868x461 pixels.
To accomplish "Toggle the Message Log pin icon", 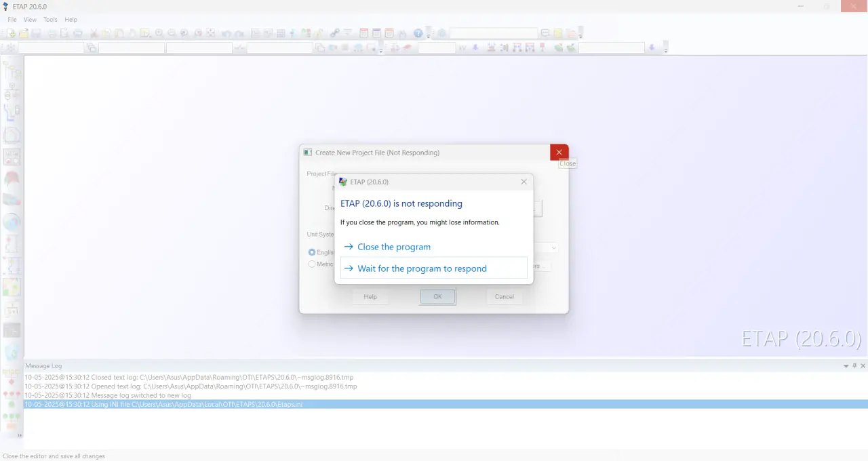I will [854, 366].
